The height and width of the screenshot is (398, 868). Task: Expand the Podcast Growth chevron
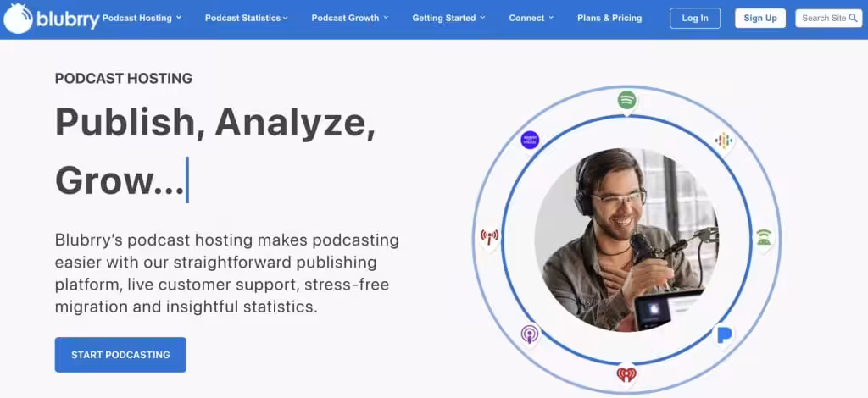point(386,18)
